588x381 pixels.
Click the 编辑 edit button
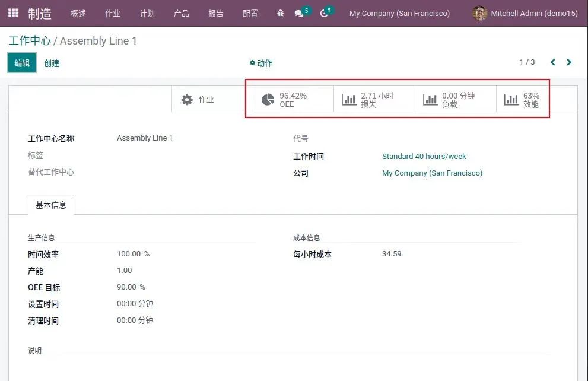(22, 63)
